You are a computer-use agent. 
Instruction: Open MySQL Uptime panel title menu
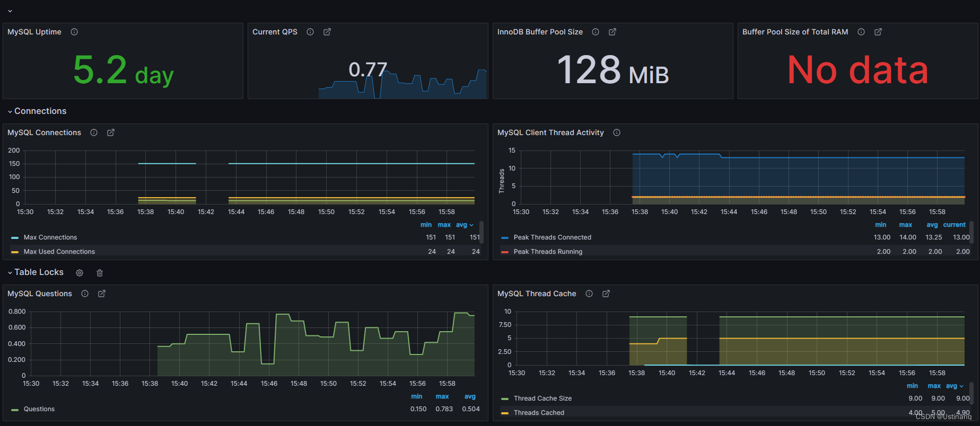click(x=34, y=32)
